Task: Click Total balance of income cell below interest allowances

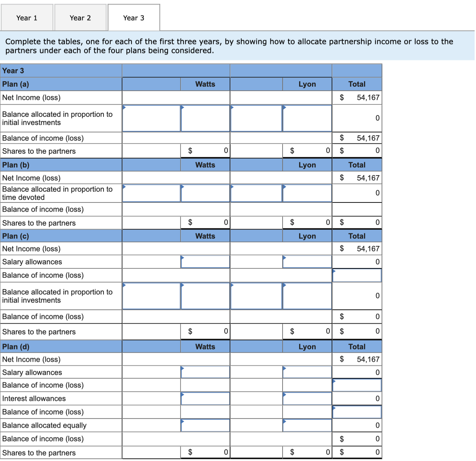Action: click(357, 412)
